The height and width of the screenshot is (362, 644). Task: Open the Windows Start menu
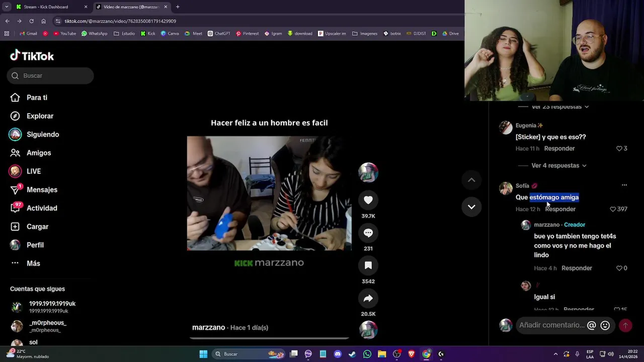pyautogui.click(x=203, y=354)
